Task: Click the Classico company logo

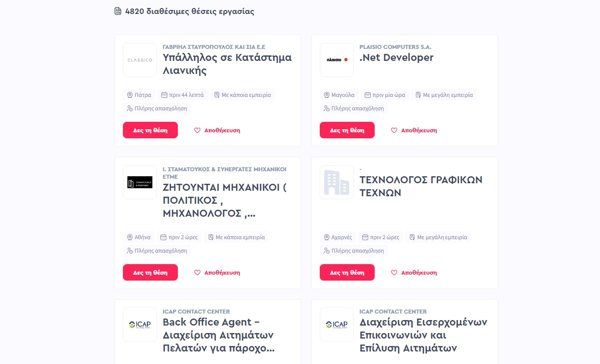Action: tap(140, 60)
